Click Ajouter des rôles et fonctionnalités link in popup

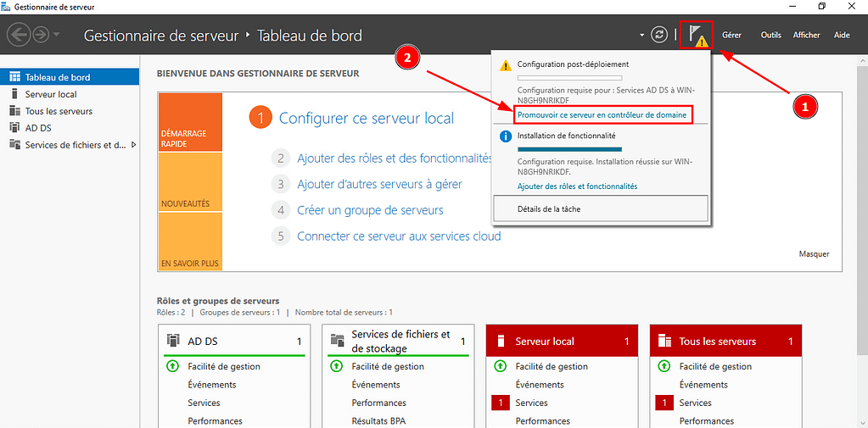point(577,186)
